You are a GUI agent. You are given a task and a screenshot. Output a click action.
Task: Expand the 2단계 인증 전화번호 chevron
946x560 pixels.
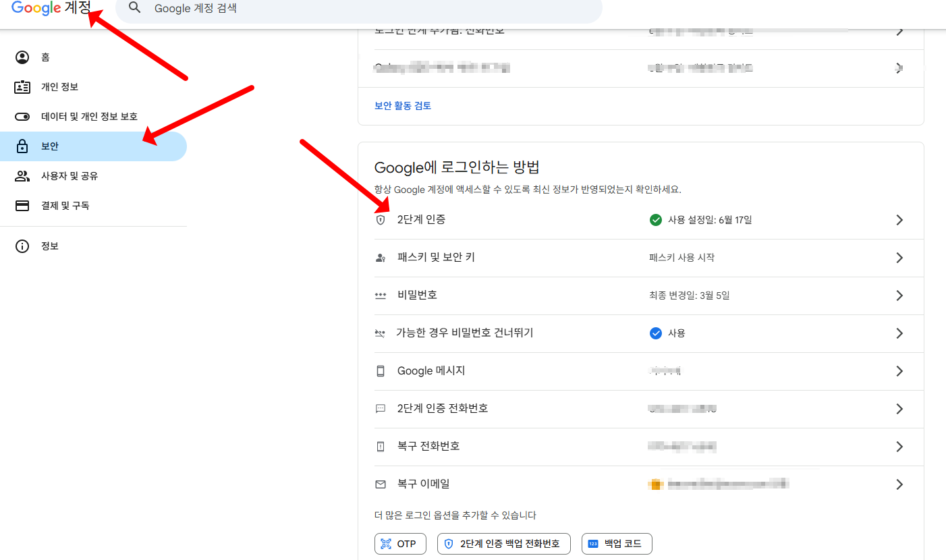point(899,409)
